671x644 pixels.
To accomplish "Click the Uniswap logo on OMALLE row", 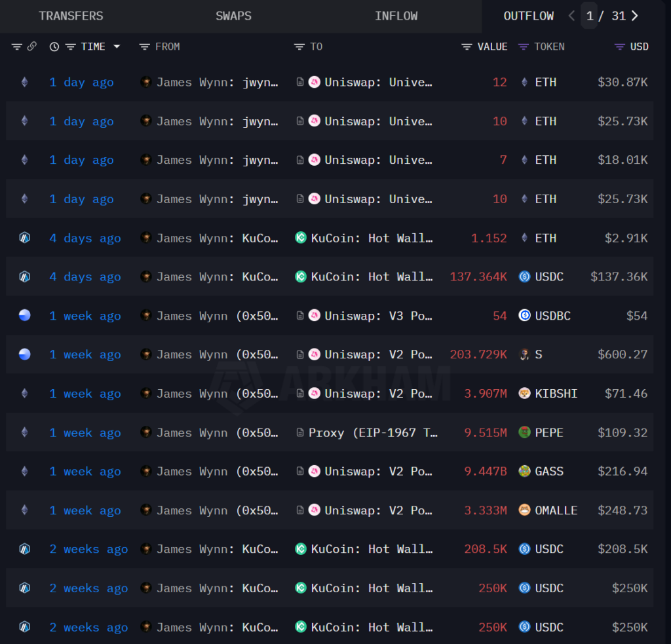I will click(315, 510).
